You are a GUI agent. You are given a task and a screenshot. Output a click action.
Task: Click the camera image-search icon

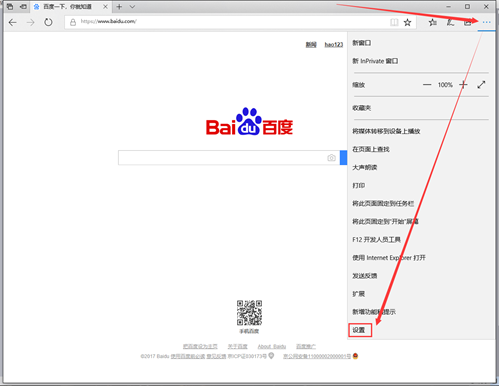tap(331, 158)
